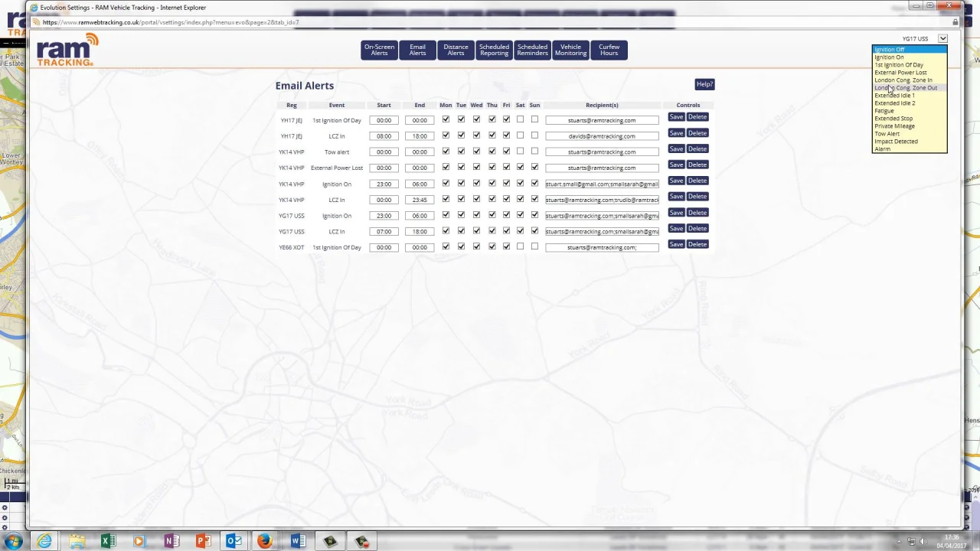980x551 pixels.
Task: Click the OneNote taskbar icon
Action: point(171,541)
